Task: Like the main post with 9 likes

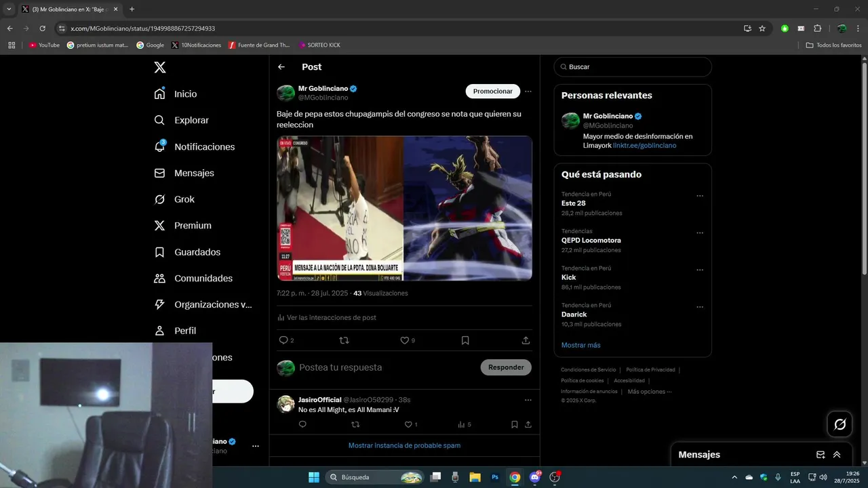Action: pos(407,340)
